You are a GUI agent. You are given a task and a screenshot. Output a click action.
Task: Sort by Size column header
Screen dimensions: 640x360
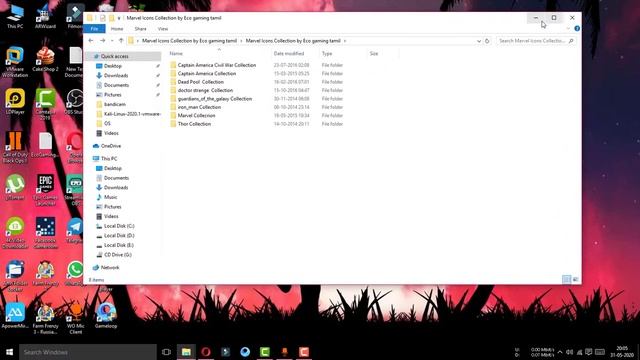pos(373,53)
